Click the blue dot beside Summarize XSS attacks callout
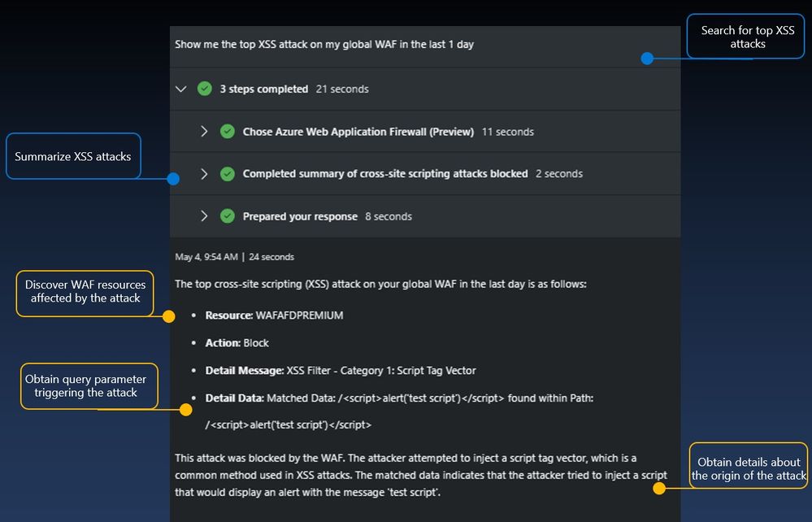This screenshot has width=812, height=522. (173, 179)
